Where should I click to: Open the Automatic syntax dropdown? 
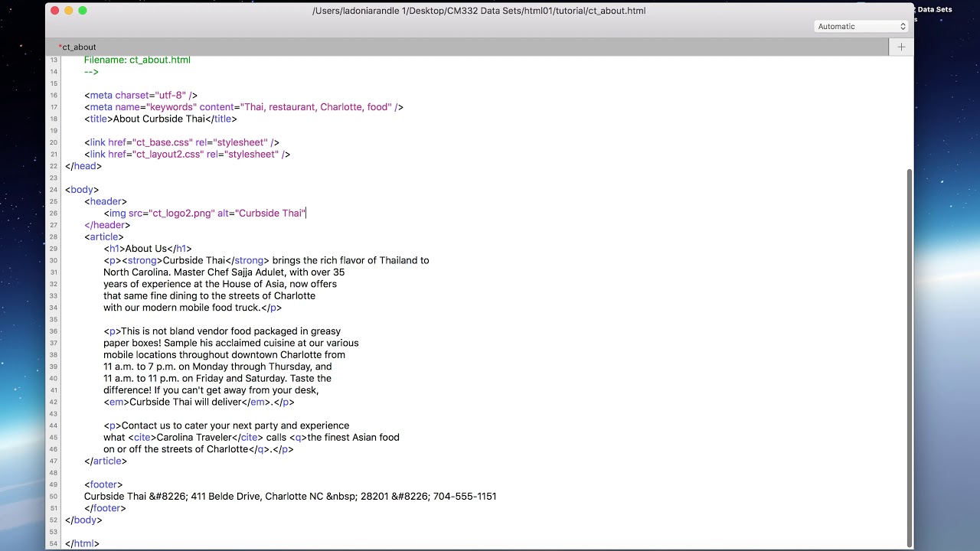pyautogui.click(x=861, y=26)
